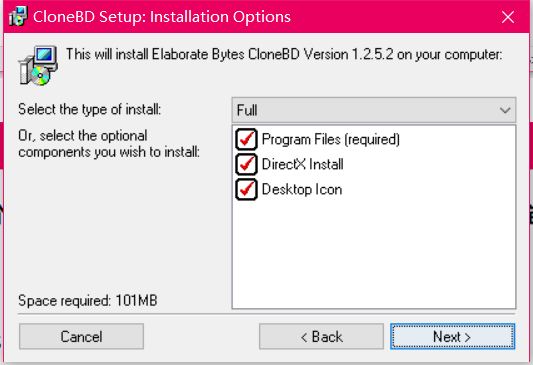Viewport: 533px width, 365px height.
Task: Toggle the Program Files (required) checkbox
Action: click(246, 139)
